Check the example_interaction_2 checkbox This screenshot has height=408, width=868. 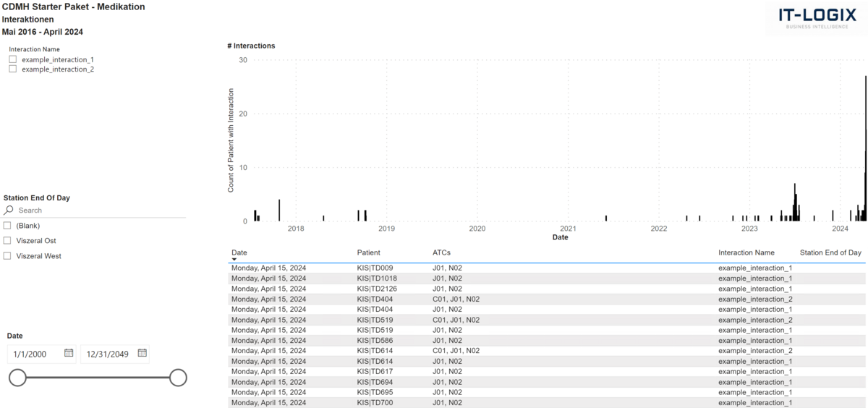(12, 69)
